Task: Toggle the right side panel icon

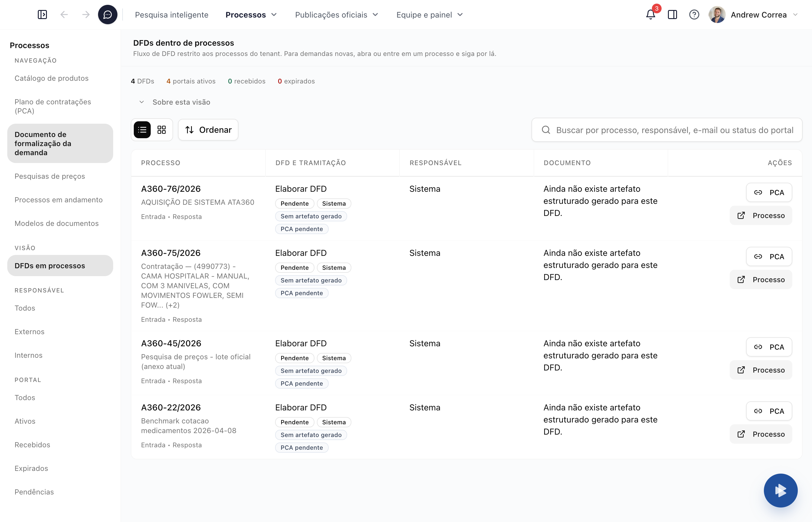Action: click(672, 15)
